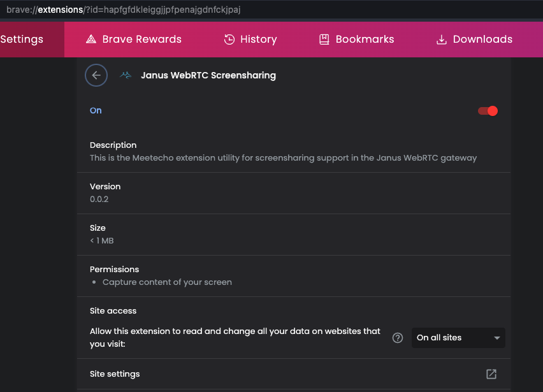Screen dimensions: 543x392
Task: Switch to the Settings tab
Action: [22, 40]
